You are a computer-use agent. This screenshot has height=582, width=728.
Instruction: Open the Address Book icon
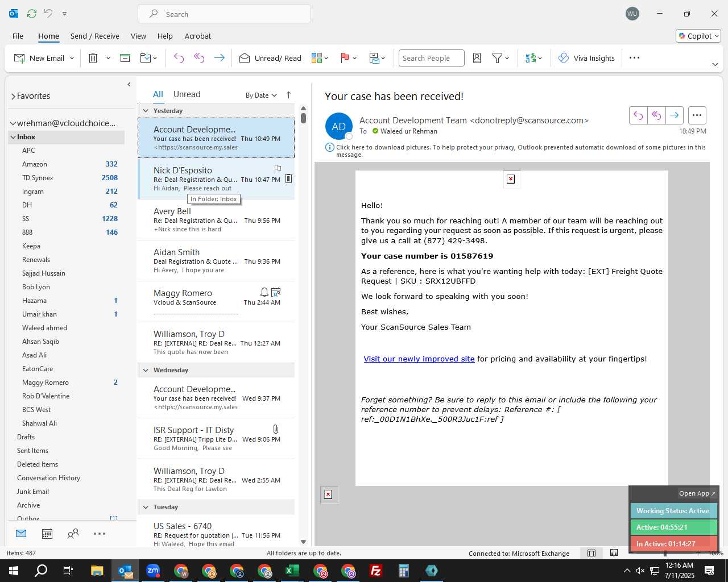click(x=477, y=58)
